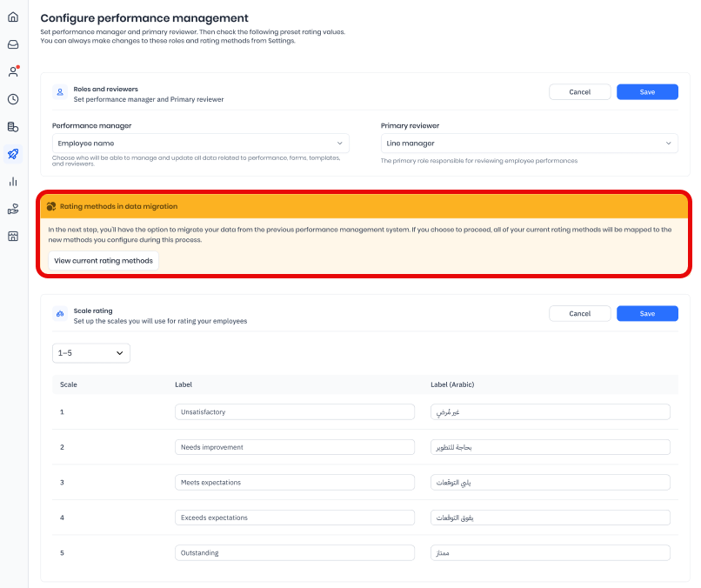
Task: Click the employee profile icon with red dot
Action: pyautogui.click(x=13, y=72)
